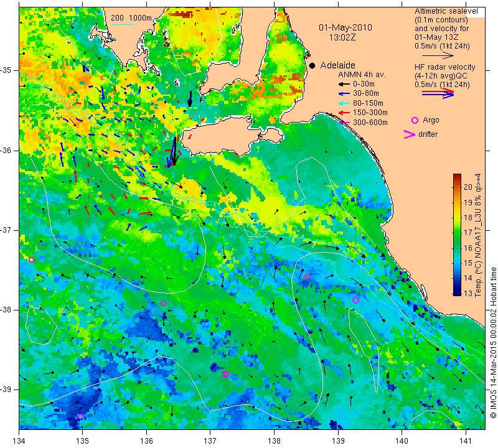Click the HF radar red-blue scale arrow
The image size is (498, 448).
click(x=438, y=93)
